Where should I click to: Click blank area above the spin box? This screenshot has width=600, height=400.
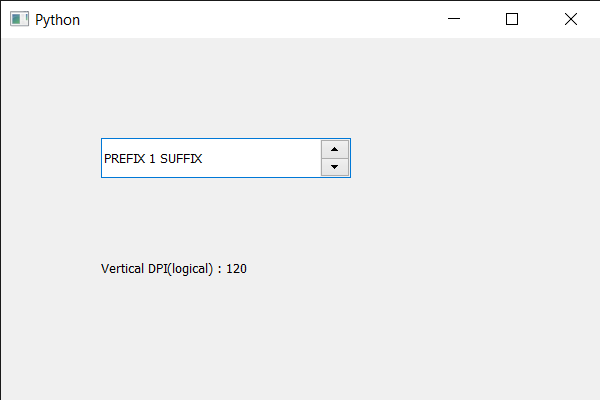(x=226, y=88)
